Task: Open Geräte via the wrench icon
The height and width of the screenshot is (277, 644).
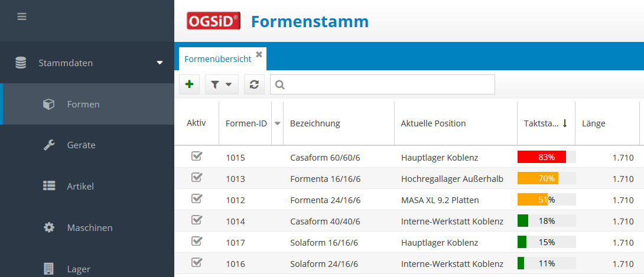Action: [x=49, y=145]
